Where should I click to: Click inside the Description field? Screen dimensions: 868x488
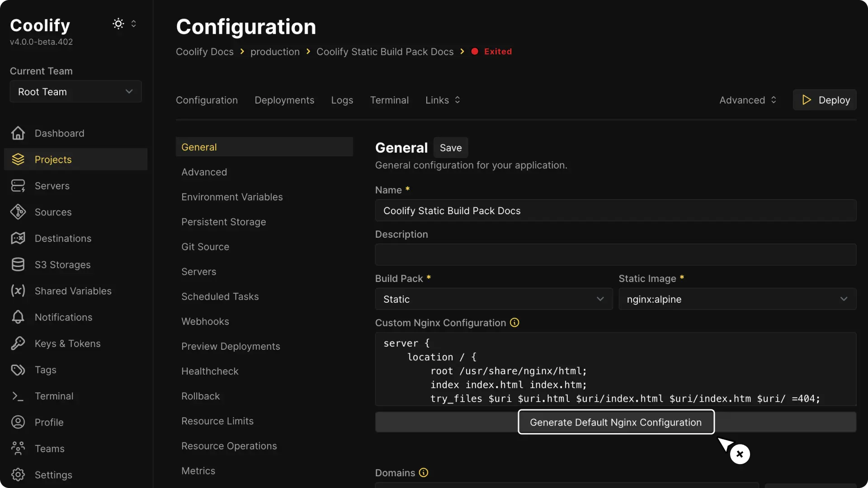tap(615, 255)
